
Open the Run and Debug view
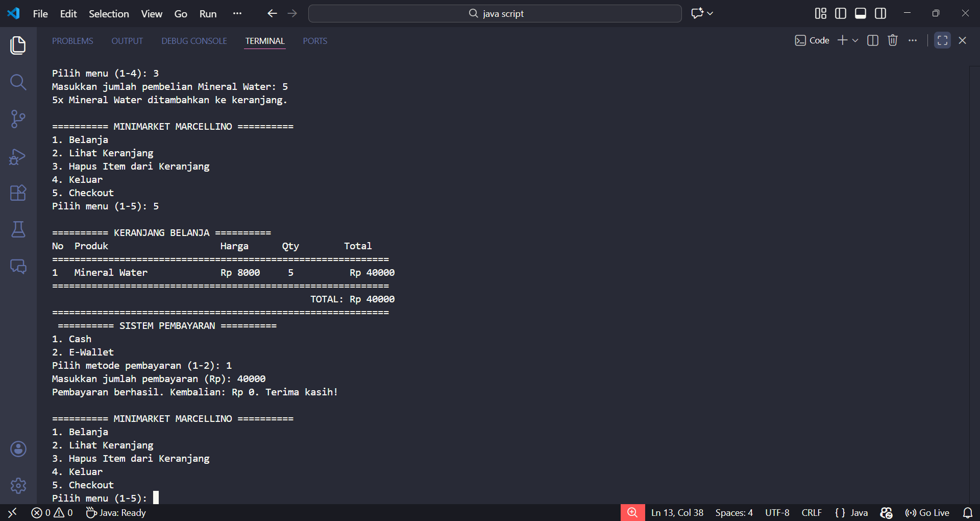pyautogui.click(x=18, y=156)
